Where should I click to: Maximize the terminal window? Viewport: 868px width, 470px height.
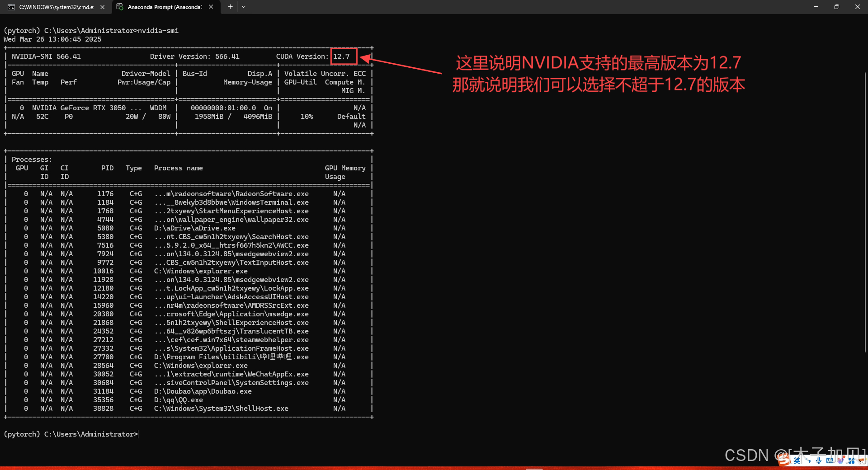pos(837,7)
